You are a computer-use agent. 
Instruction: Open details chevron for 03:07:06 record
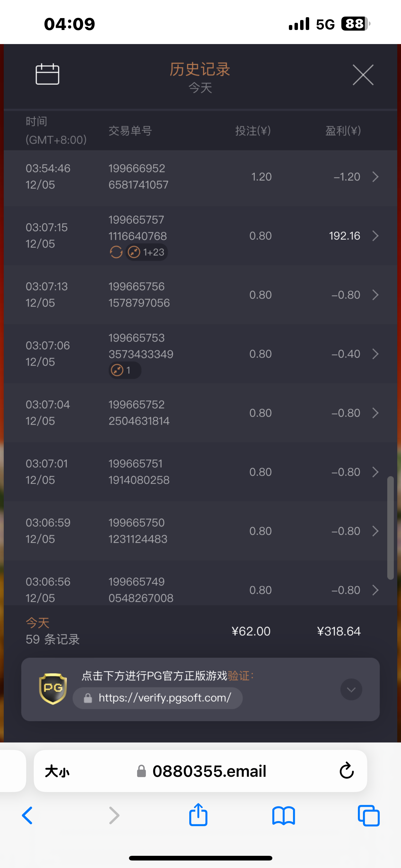click(x=375, y=354)
